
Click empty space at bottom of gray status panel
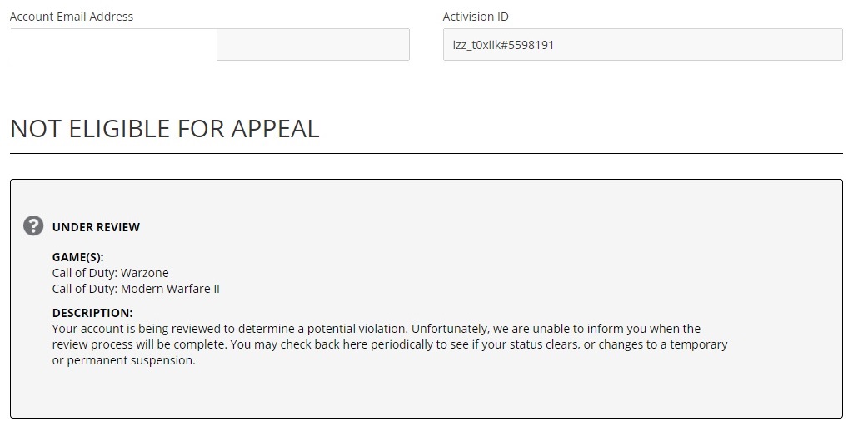click(x=426, y=395)
